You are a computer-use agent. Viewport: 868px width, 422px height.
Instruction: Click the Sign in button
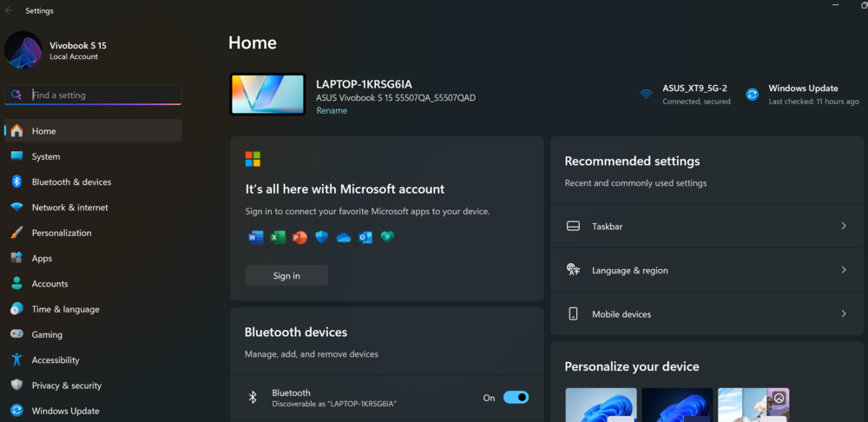286,275
